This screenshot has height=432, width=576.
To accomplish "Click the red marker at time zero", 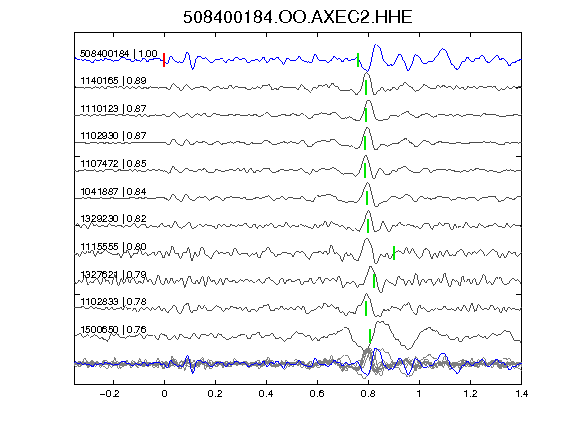I will (x=164, y=60).
